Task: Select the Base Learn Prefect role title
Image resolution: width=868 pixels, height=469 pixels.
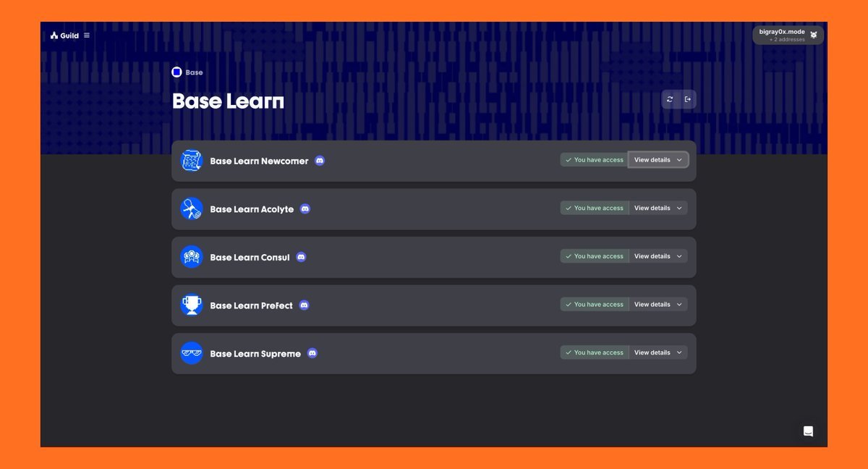Action: (251, 305)
